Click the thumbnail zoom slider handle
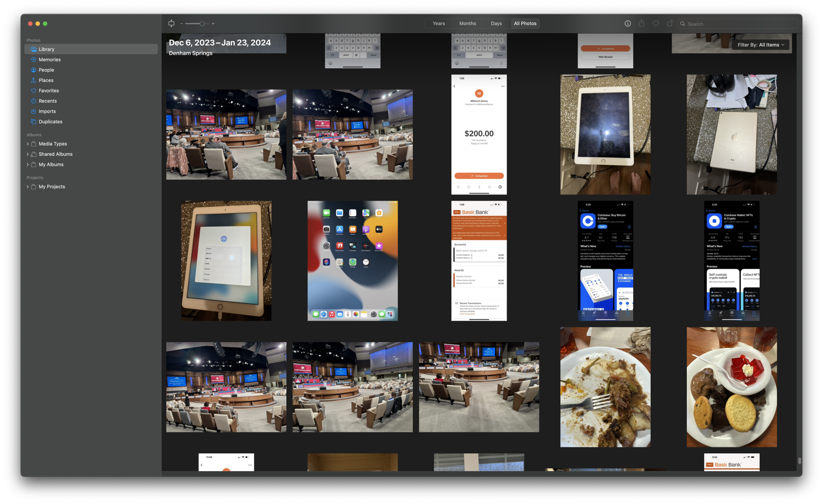823x504 pixels. [202, 23]
